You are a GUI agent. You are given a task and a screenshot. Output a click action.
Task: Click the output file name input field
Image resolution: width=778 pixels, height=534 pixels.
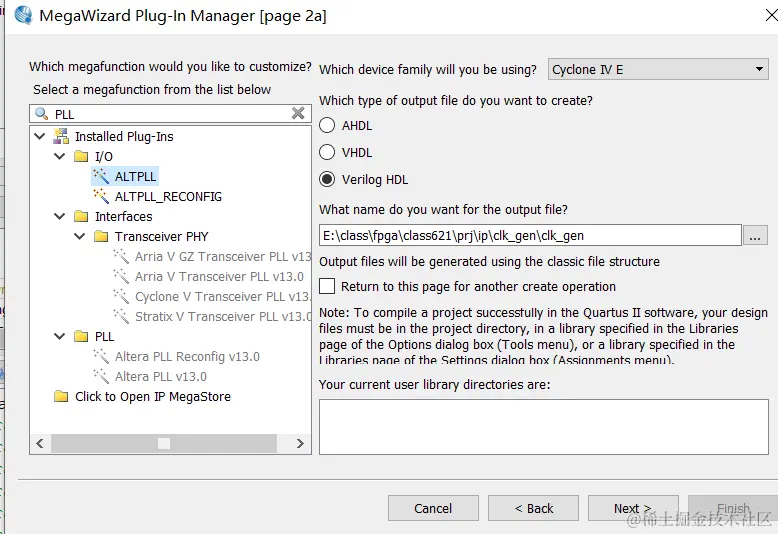point(530,235)
